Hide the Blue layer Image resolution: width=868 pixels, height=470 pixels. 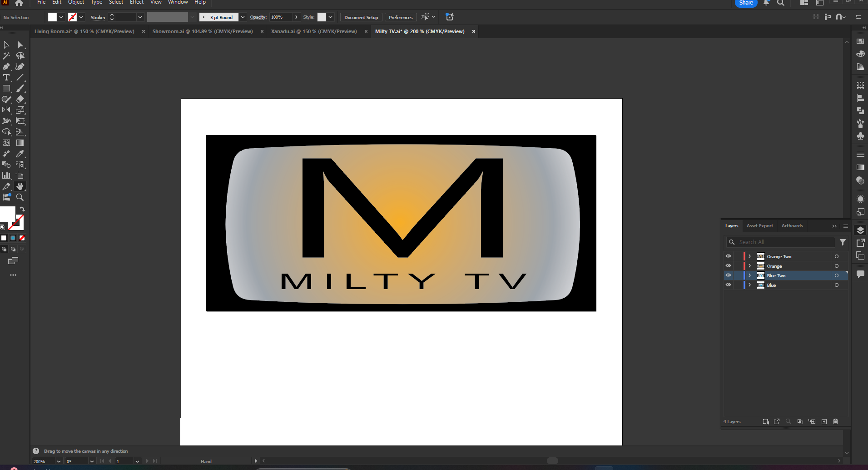click(x=728, y=285)
